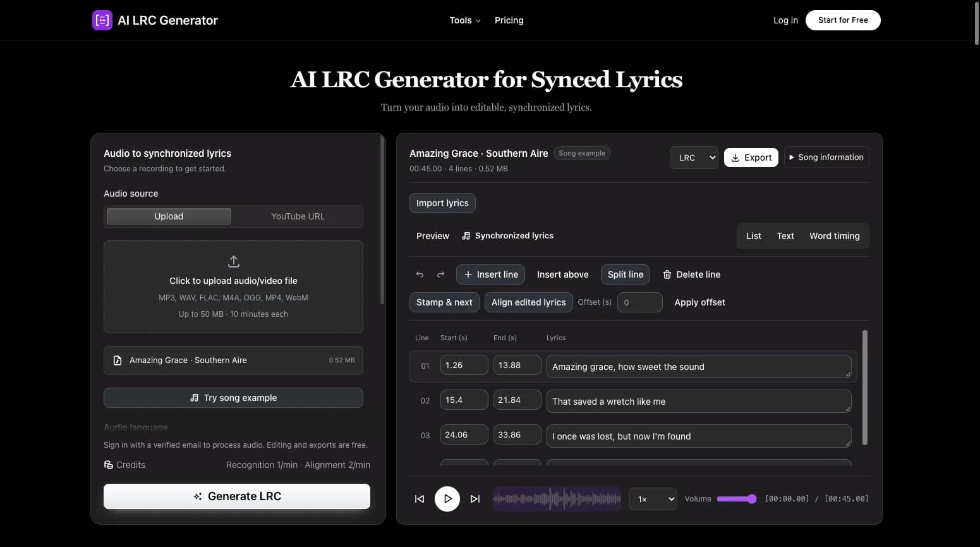This screenshot has width=980, height=547.
Task: Click the Insert line button
Action: pos(490,274)
